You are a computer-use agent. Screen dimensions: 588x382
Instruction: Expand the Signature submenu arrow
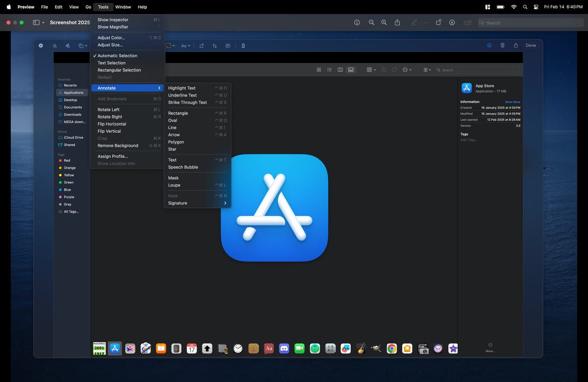click(225, 203)
